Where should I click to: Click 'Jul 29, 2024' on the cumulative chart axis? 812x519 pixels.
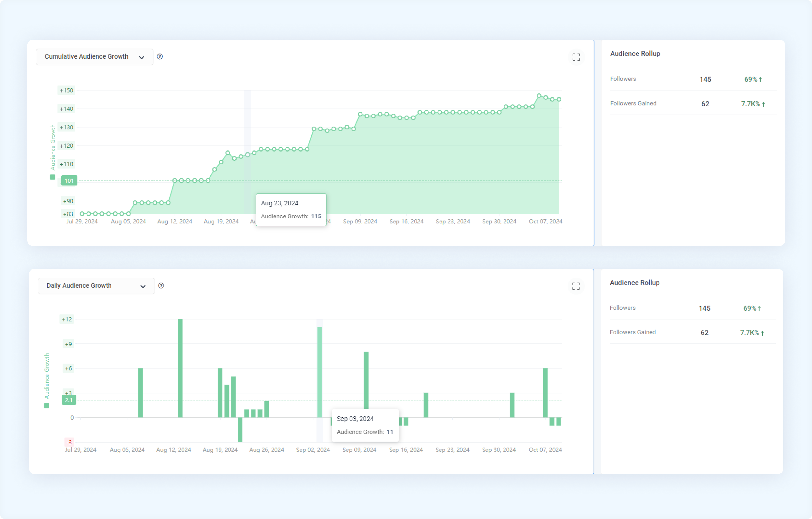(82, 221)
